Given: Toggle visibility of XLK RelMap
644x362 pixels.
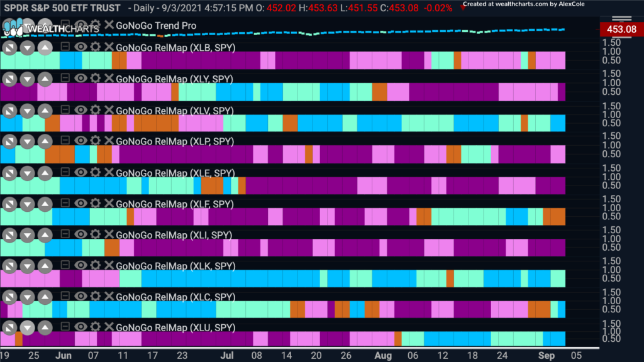Looking at the screenshot, I should [80, 265].
